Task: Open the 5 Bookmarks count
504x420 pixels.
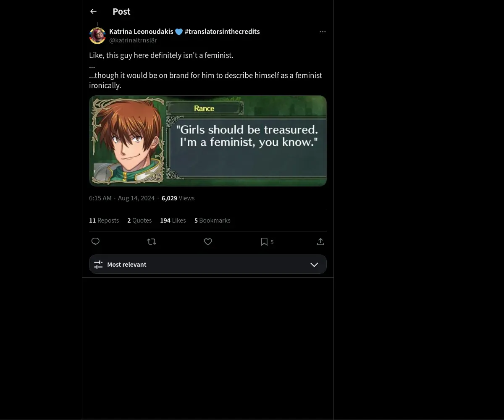Action: (212, 220)
